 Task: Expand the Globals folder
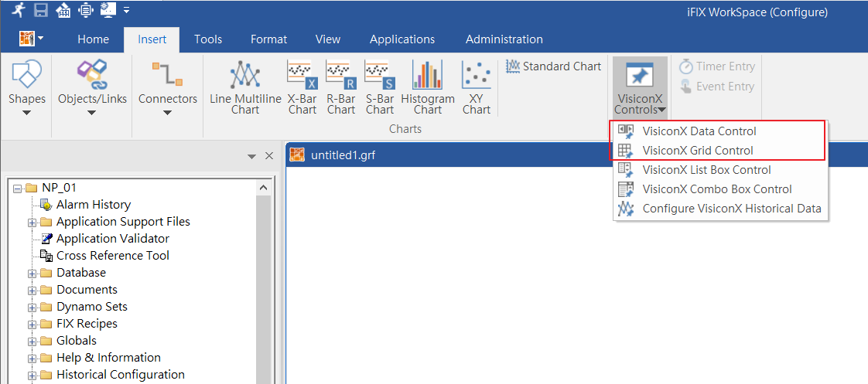point(32,342)
